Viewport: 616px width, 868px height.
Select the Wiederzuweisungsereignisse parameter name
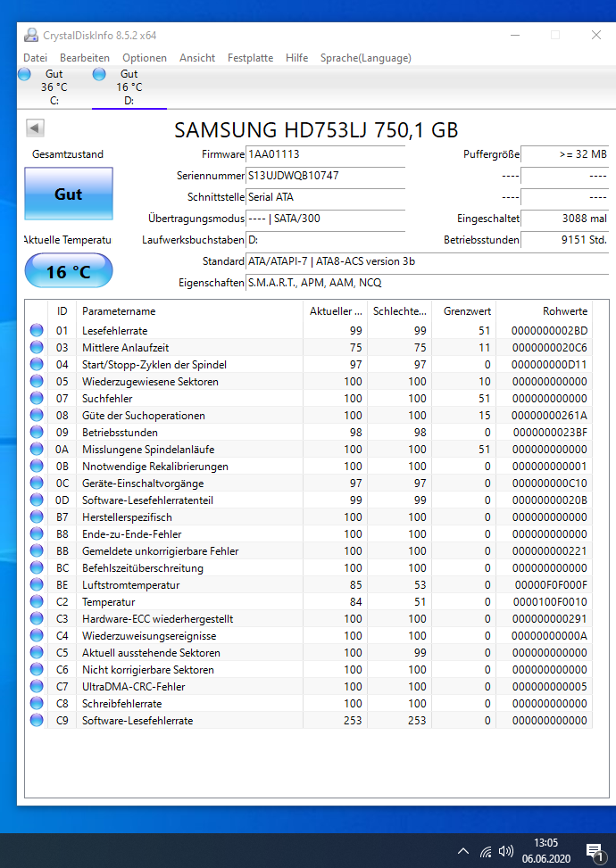(149, 635)
